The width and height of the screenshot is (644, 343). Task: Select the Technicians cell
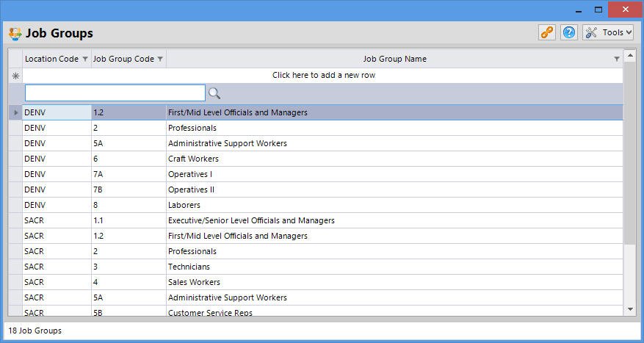[394, 267]
